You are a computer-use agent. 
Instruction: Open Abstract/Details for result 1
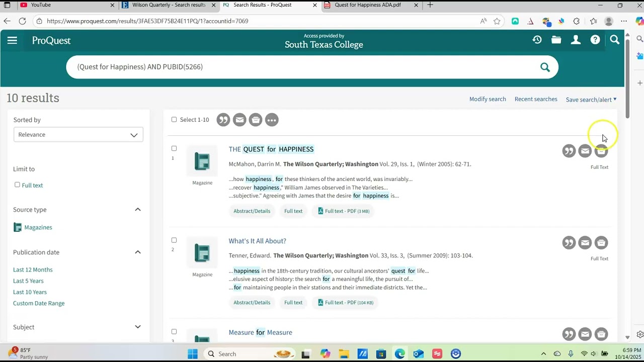click(x=252, y=211)
